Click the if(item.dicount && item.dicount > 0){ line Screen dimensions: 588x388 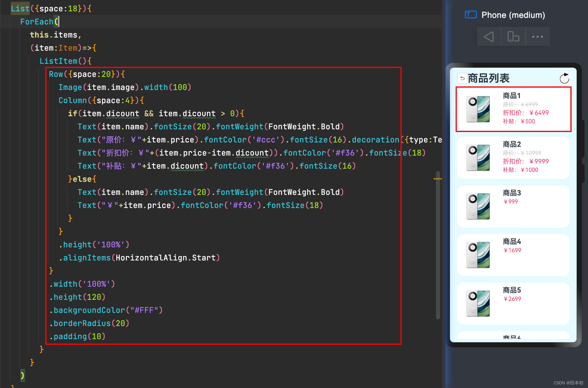point(156,114)
